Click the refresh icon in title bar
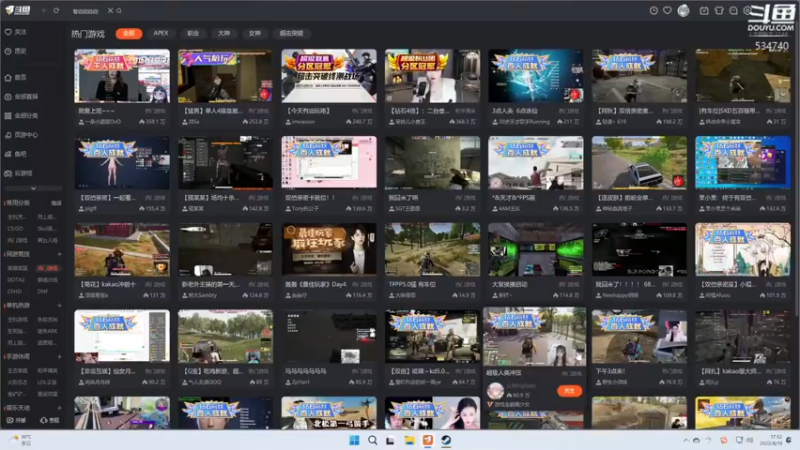 click(56, 10)
